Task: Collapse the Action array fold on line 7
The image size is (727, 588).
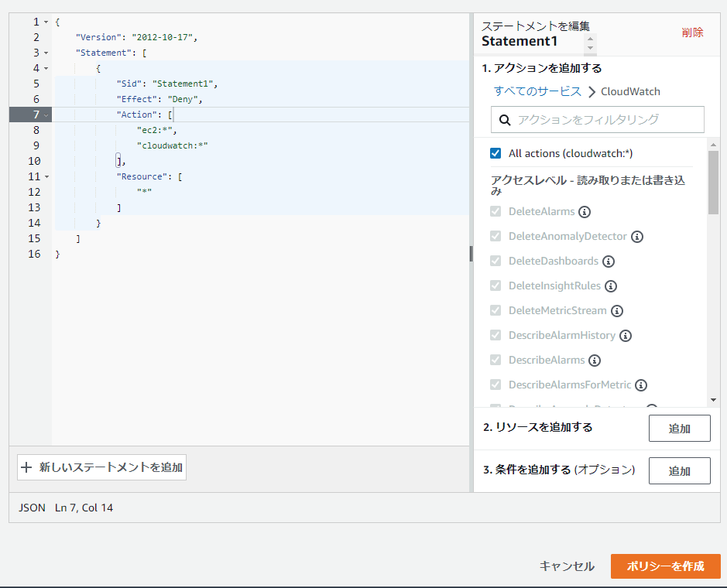Action: [x=46, y=115]
